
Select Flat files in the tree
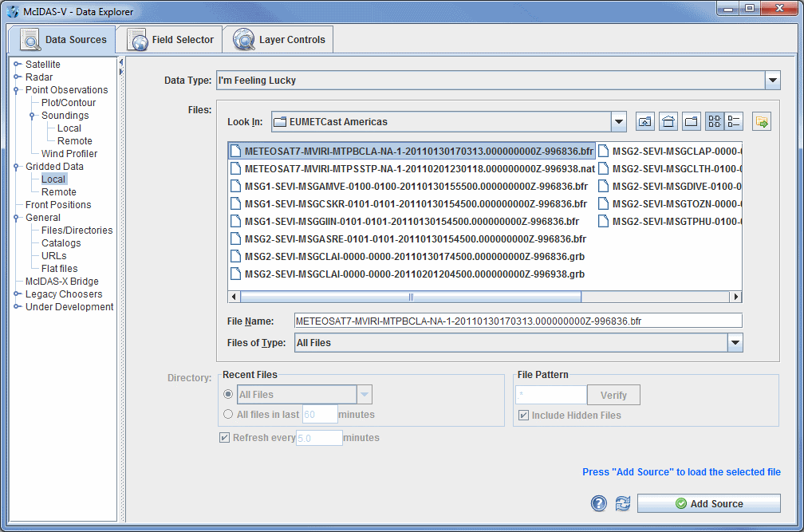tap(60, 269)
